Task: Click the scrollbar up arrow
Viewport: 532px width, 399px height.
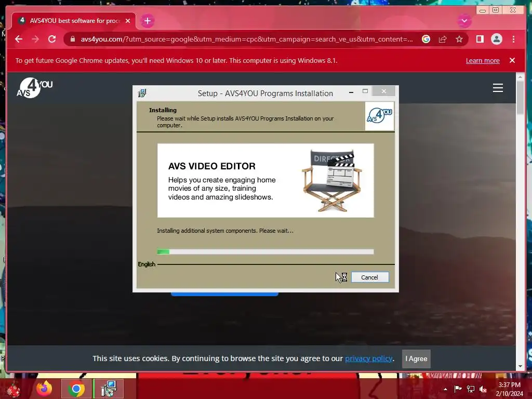Action: pyautogui.click(x=520, y=77)
